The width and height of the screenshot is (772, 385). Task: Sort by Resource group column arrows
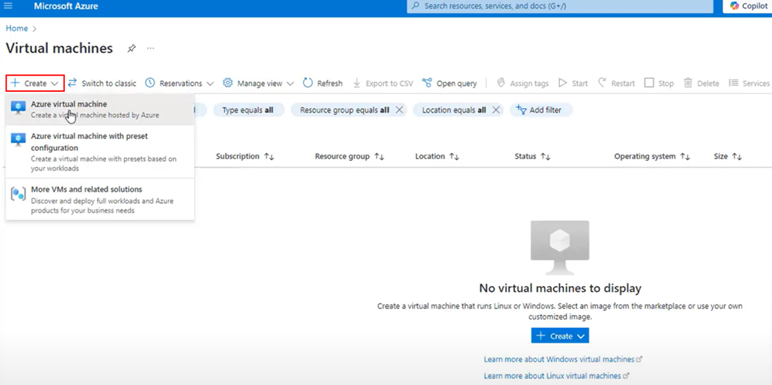pyautogui.click(x=379, y=157)
